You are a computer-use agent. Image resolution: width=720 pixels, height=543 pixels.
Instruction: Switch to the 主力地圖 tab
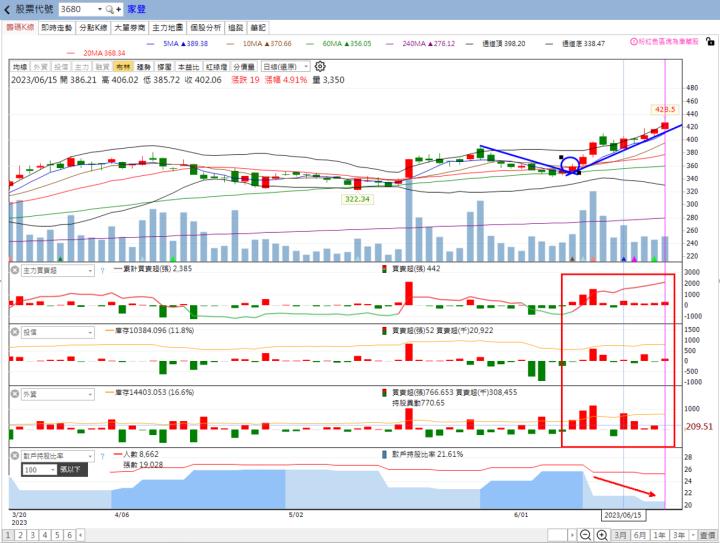pos(168,28)
